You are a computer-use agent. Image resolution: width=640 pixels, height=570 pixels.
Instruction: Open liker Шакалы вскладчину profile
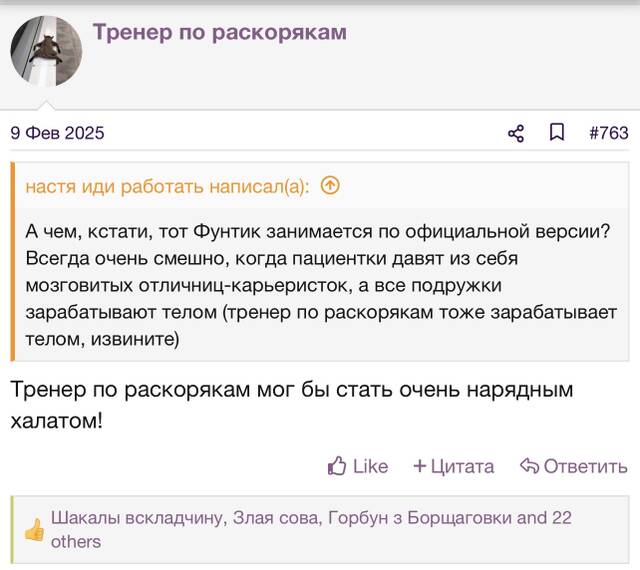click(137, 518)
